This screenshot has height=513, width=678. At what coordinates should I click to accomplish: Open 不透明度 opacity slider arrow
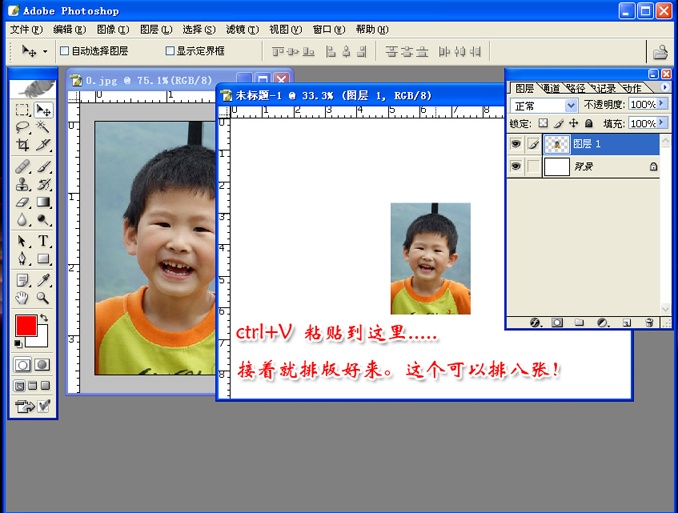pos(662,104)
